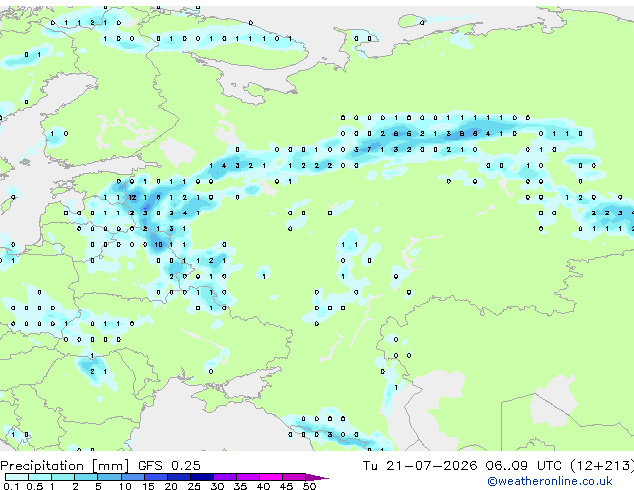
Task: Select the 30–35 mm purple legend swatch
Action: [224, 477]
